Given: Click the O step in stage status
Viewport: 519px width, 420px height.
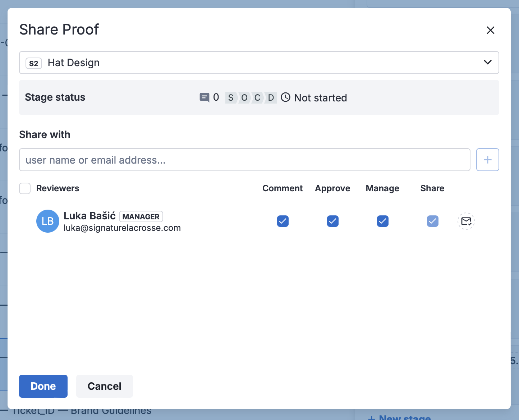Looking at the screenshot, I should [x=244, y=98].
